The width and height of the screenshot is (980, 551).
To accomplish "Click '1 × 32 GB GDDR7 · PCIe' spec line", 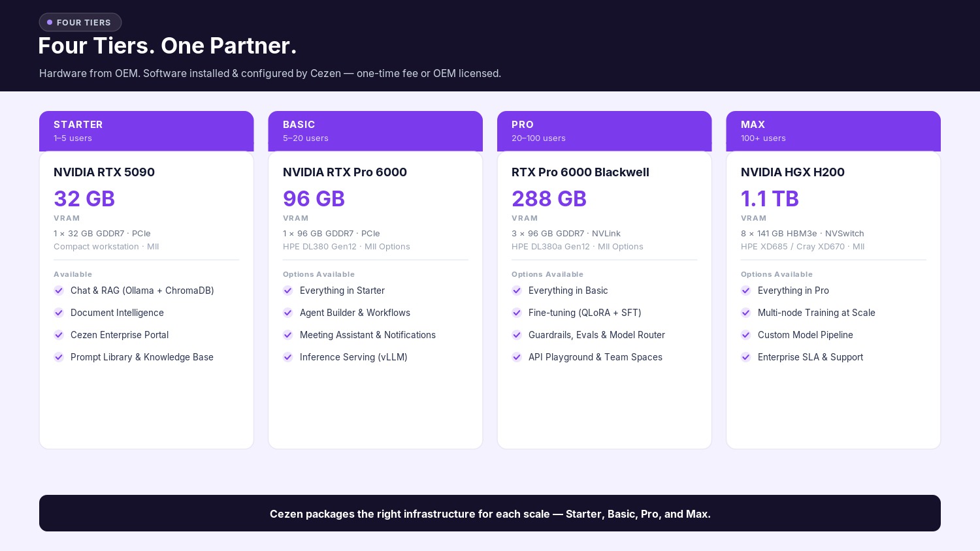I will (x=102, y=234).
